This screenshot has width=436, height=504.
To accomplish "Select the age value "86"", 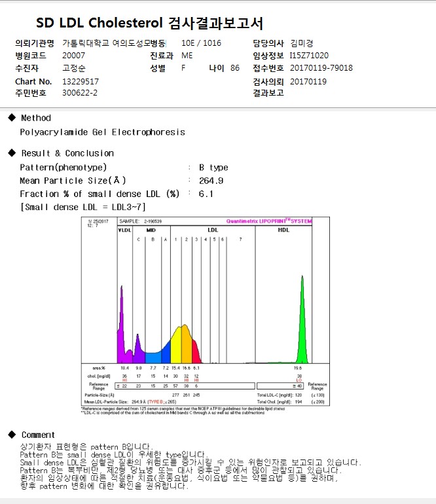I will click(x=235, y=68).
